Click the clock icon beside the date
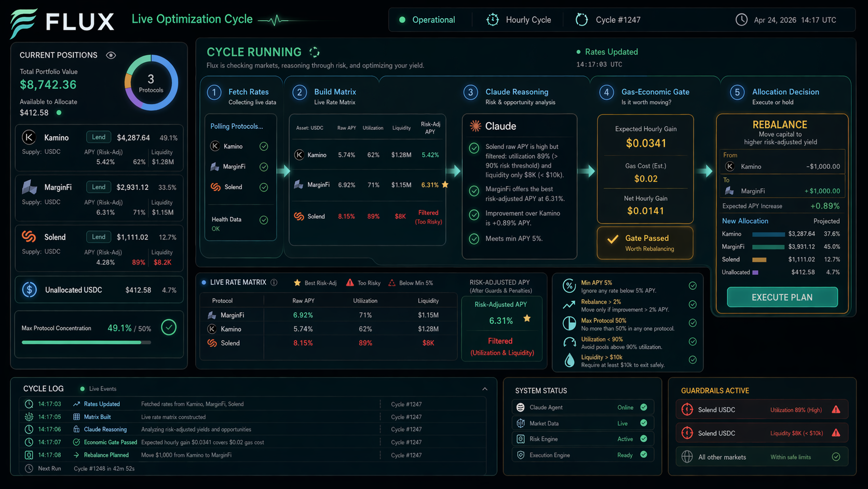This screenshot has height=489, width=868. [741, 20]
